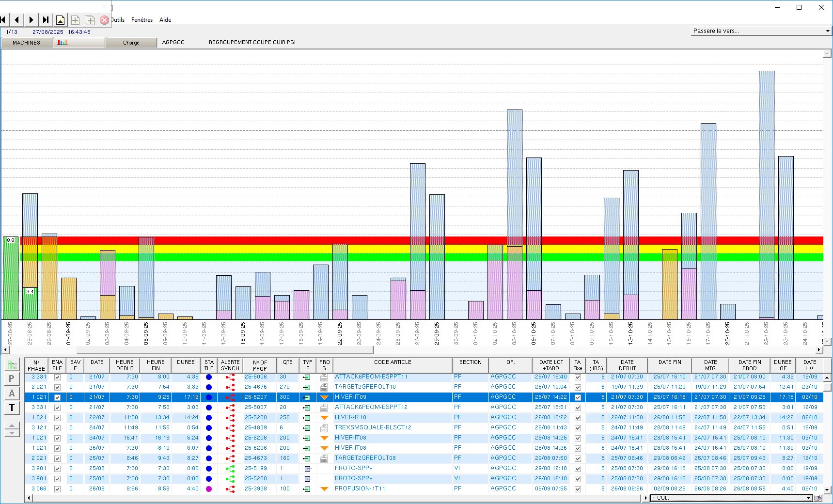Click the bold T sidebar button
The image size is (833, 504).
12,408
